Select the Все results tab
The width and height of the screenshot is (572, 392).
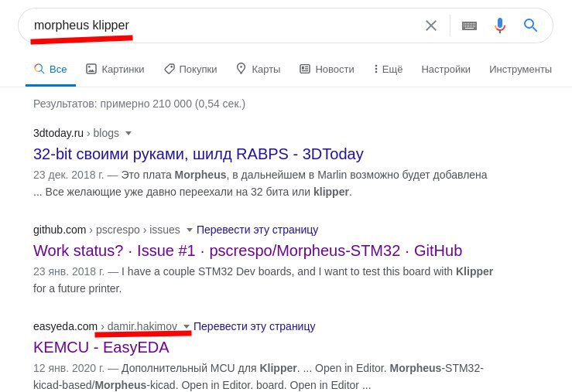(x=50, y=70)
